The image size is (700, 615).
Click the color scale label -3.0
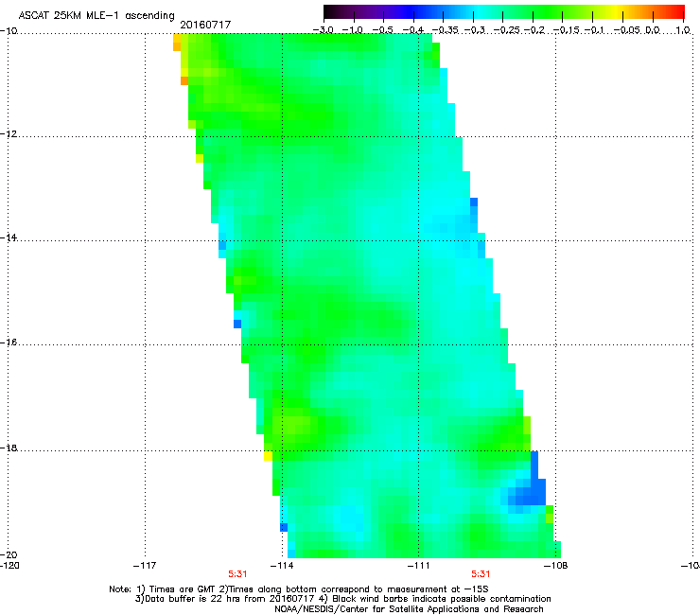click(x=323, y=30)
